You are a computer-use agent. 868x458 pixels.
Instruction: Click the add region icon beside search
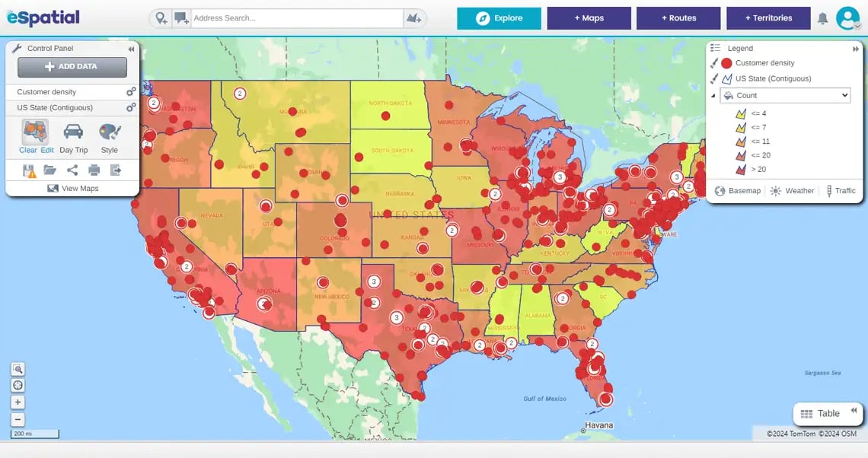click(x=413, y=18)
